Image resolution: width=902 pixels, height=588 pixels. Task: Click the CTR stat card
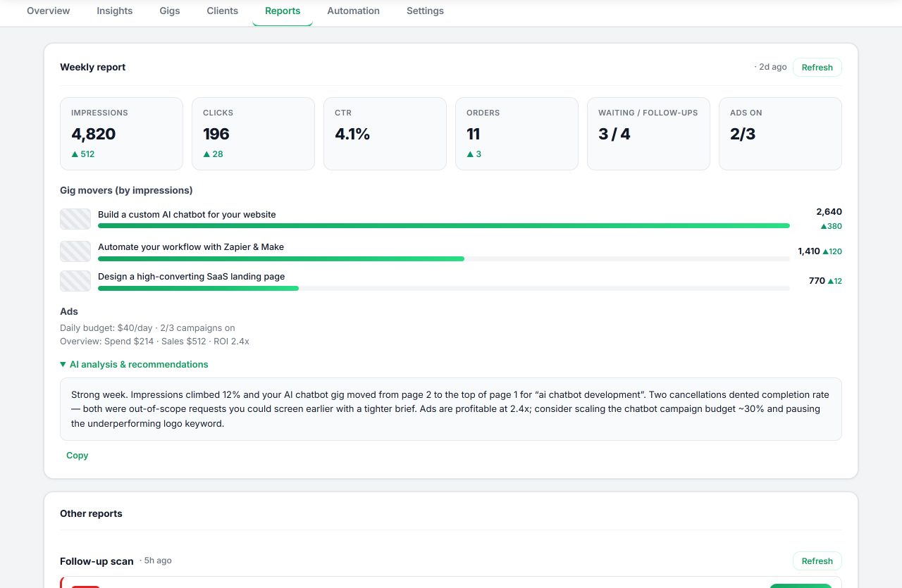(x=385, y=134)
